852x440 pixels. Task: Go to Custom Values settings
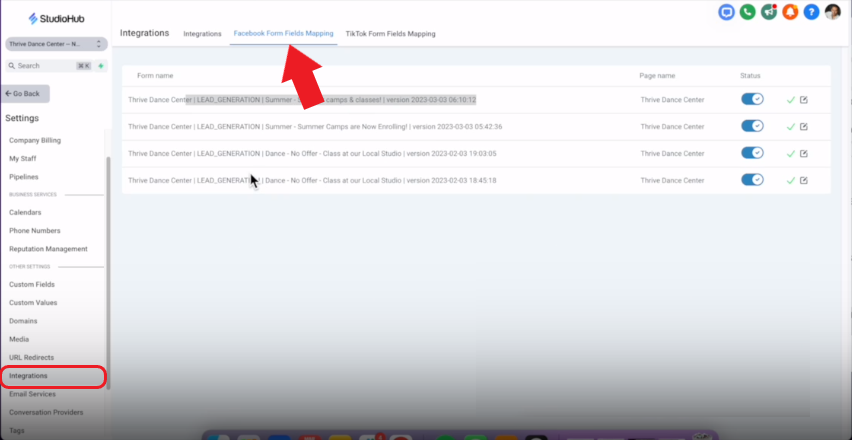[33, 303]
